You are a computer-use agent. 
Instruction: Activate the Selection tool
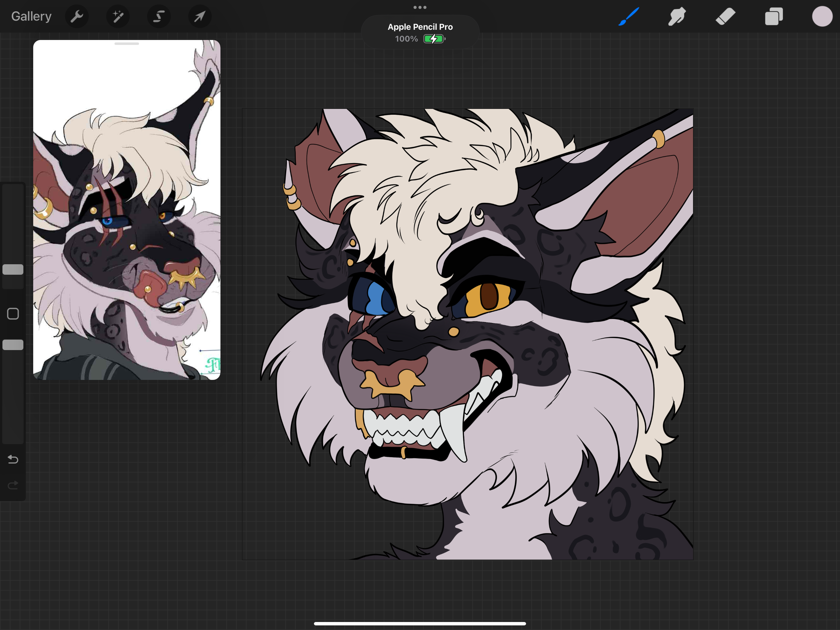159,16
